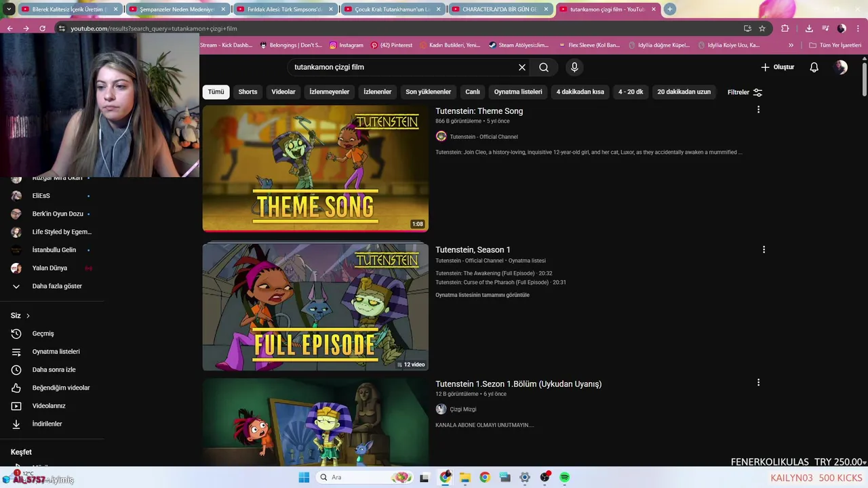The height and width of the screenshot is (488, 868).
Task: Select the Canlı filter chip
Action: click(x=473, y=91)
